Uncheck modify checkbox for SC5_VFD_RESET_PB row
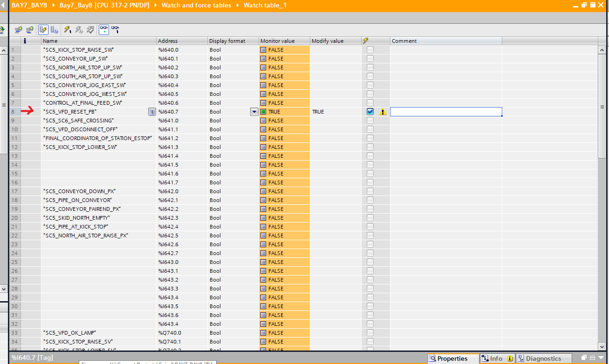Viewport: 609px width, 364px height. coord(370,112)
